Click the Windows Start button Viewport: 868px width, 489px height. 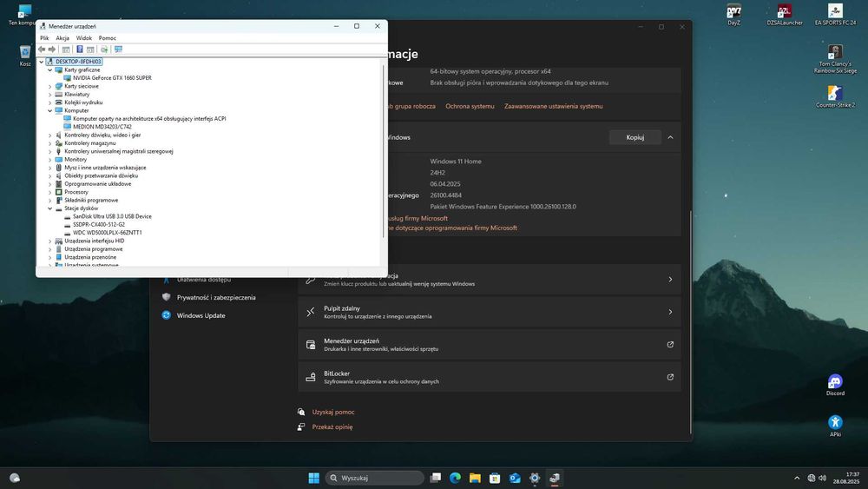coord(314,478)
